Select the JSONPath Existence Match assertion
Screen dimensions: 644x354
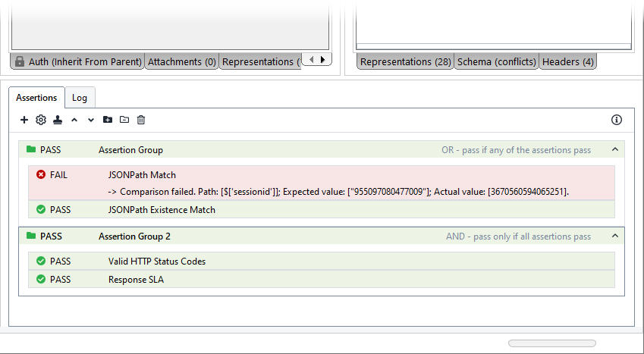[x=322, y=209]
